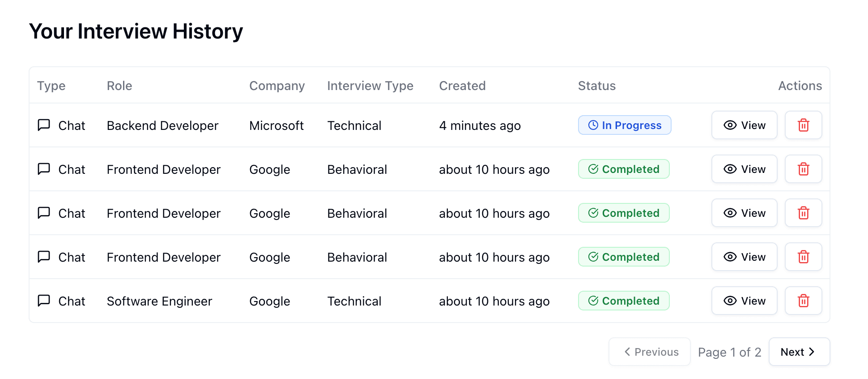Click trash icon in middle Frontend Developer row
This screenshot has height=379, width=868.
(x=803, y=213)
